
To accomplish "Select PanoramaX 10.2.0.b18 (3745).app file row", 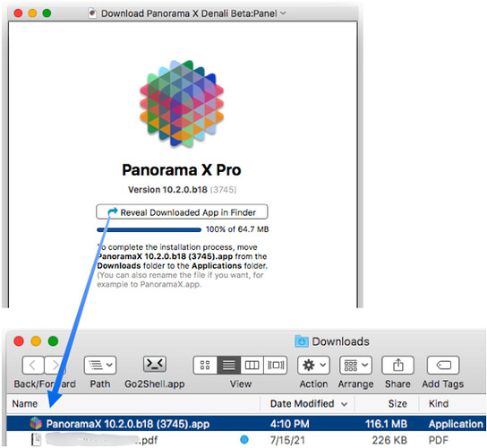I will pyautogui.click(x=246, y=424).
